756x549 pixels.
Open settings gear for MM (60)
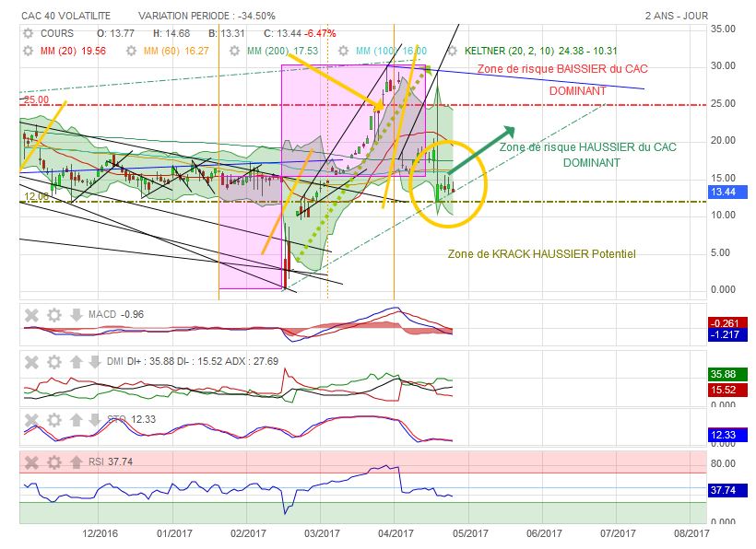[131, 51]
